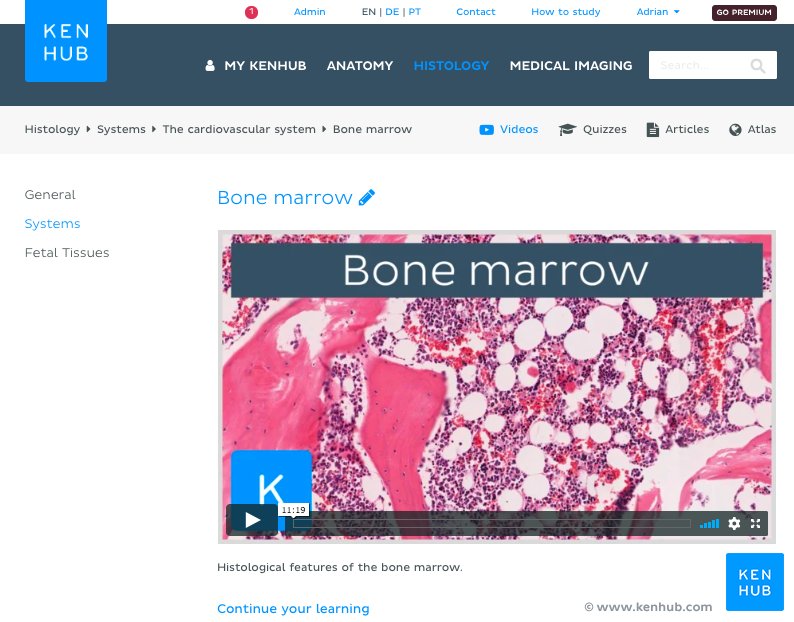The height and width of the screenshot is (622, 794).
Task: Enter video fullscreen mode
Action: coord(756,523)
